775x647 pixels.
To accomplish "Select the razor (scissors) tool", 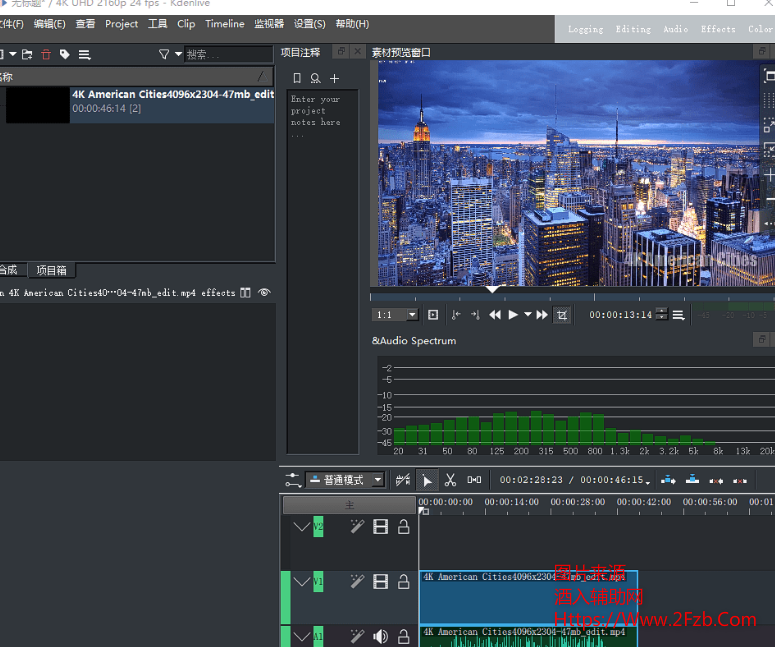I will 450,480.
